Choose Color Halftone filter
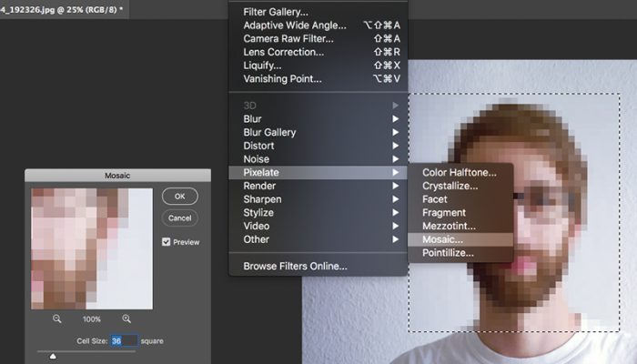This screenshot has height=364, width=637. tap(460, 173)
